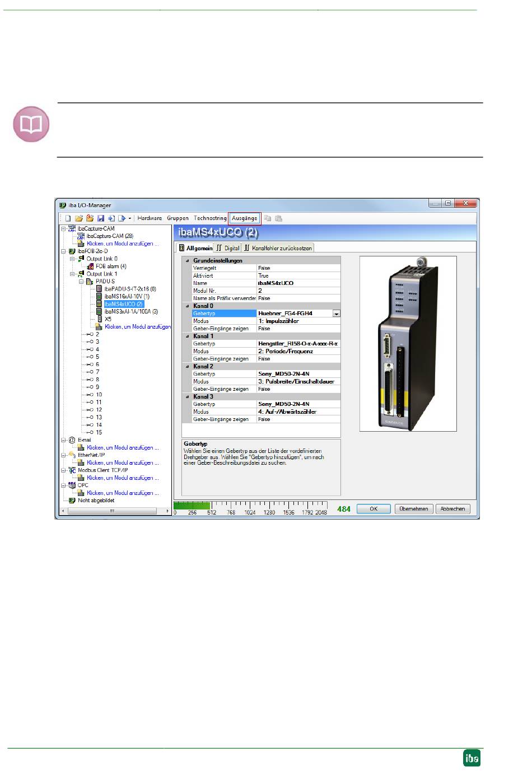
Task: Edit the Name field ibaMS4xUCO
Action: pyautogui.click(x=298, y=283)
